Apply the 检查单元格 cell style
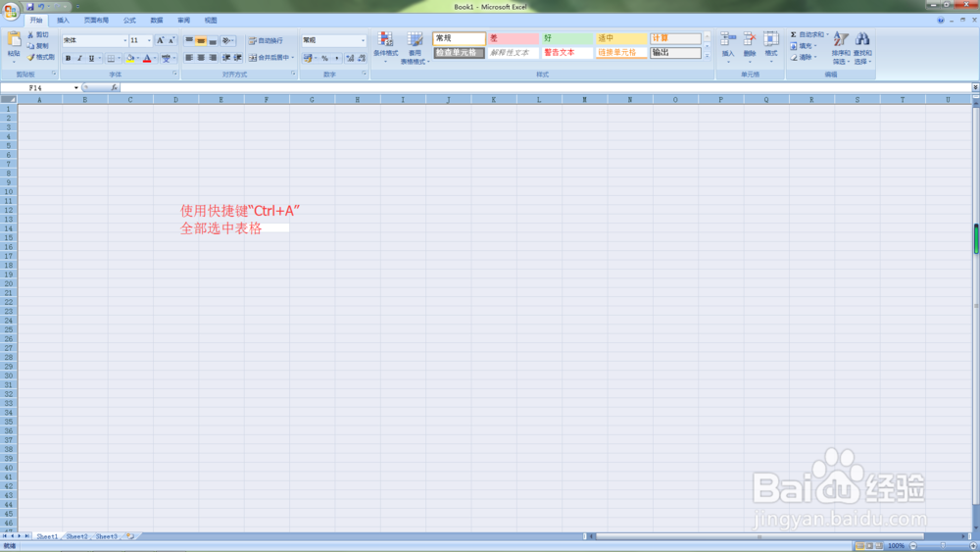The width and height of the screenshot is (980, 552). 459,53
